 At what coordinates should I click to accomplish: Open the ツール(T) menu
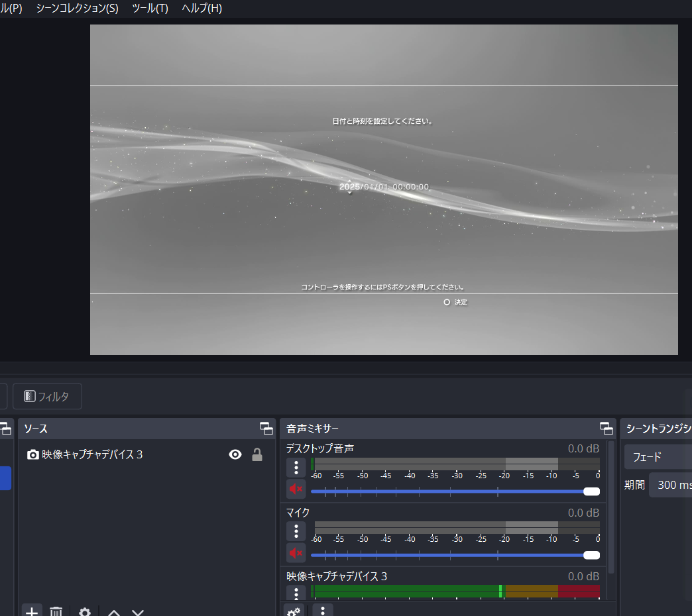(x=150, y=9)
